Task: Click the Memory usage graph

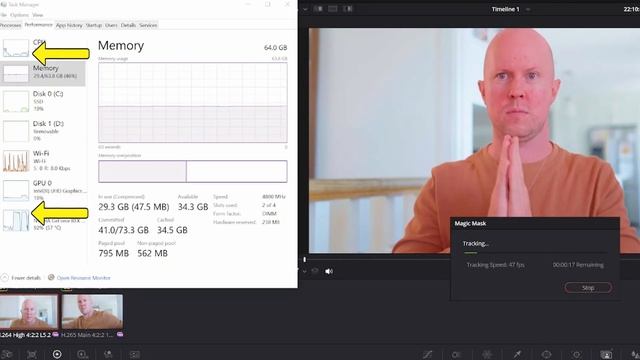Action: coord(193,102)
